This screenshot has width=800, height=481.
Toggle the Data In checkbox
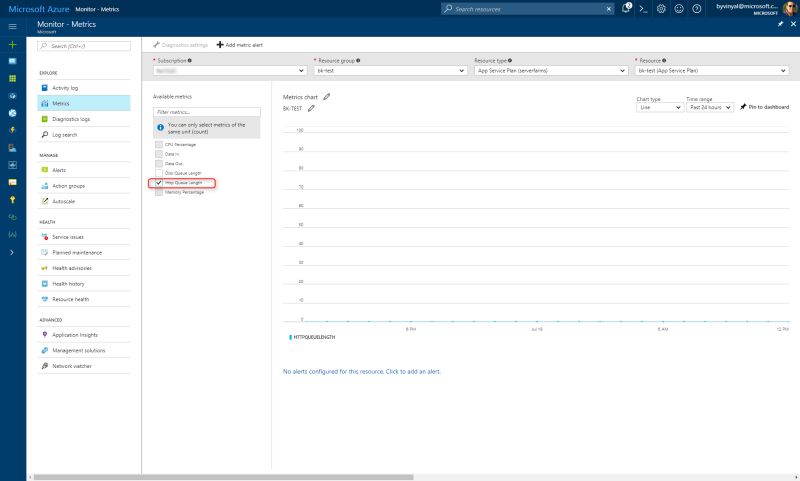(x=159, y=154)
